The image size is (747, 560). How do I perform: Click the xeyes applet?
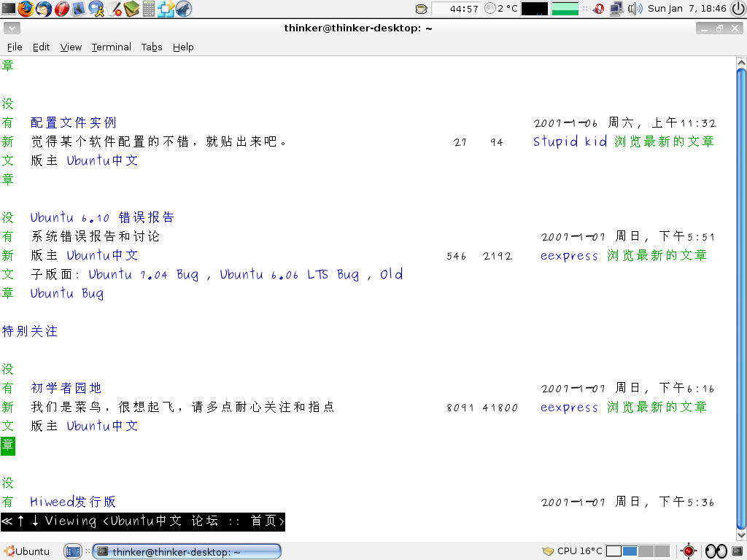click(x=716, y=551)
